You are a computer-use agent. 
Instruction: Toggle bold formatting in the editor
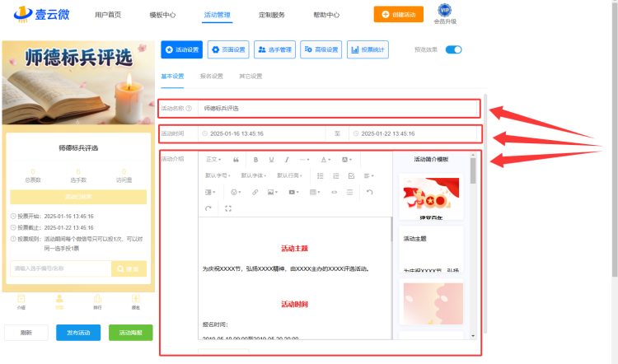click(255, 160)
